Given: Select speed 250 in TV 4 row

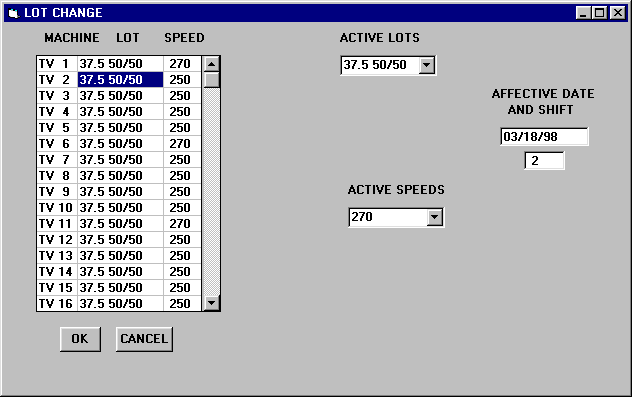Looking at the screenshot, I should (x=182, y=112).
